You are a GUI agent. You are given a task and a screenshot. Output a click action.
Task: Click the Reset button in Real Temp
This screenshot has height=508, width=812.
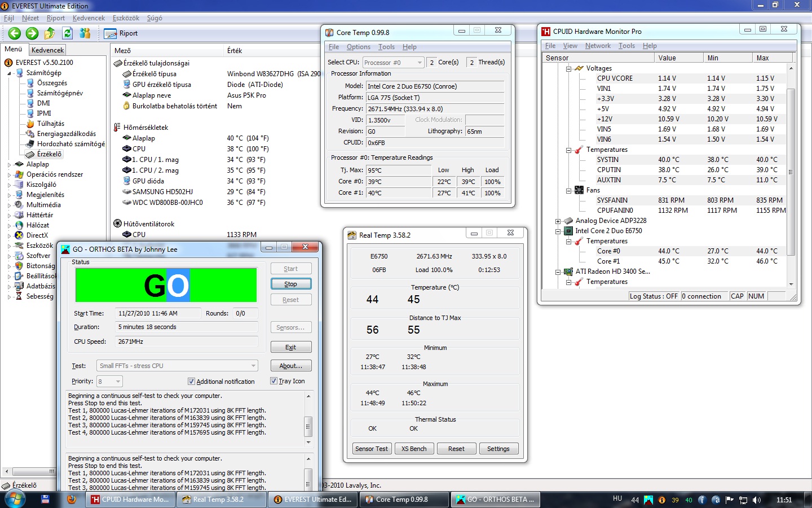(x=456, y=449)
